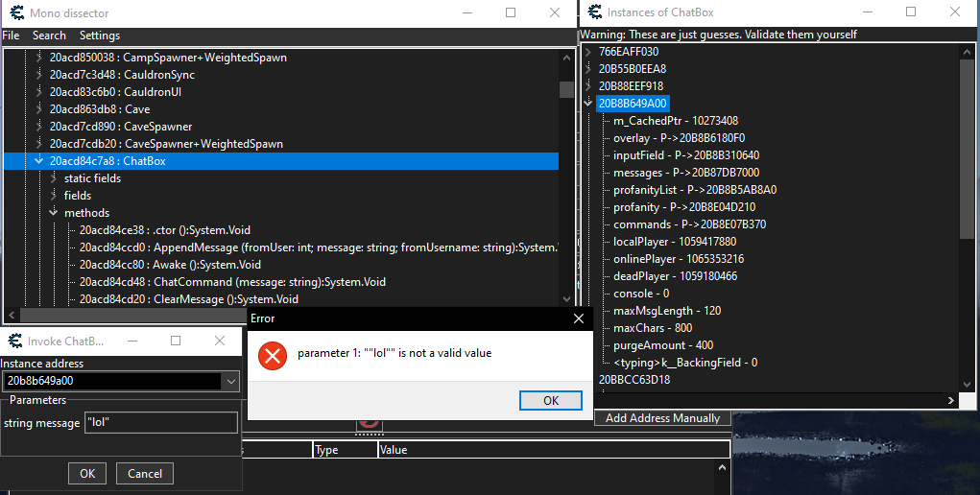Click the Instances list horizontal scrollbar right arrow
Screen dimensions: 980x495
[x=950, y=400]
